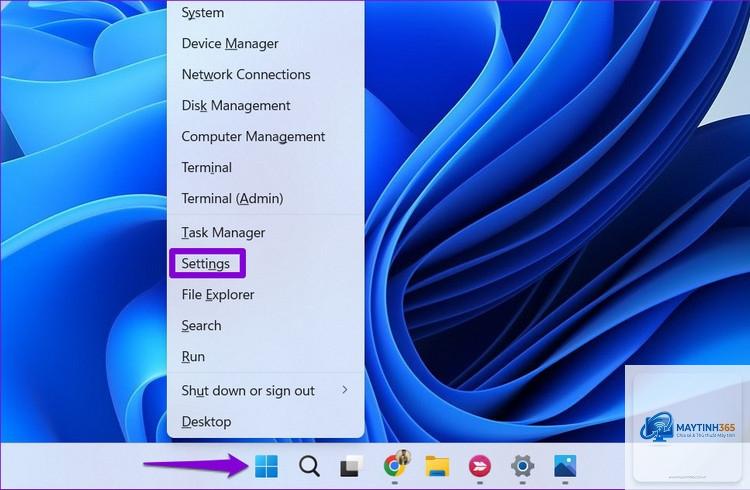This screenshot has height=490, width=750.
Task: Open Terminal (Admin) entry
Action: click(x=265, y=199)
